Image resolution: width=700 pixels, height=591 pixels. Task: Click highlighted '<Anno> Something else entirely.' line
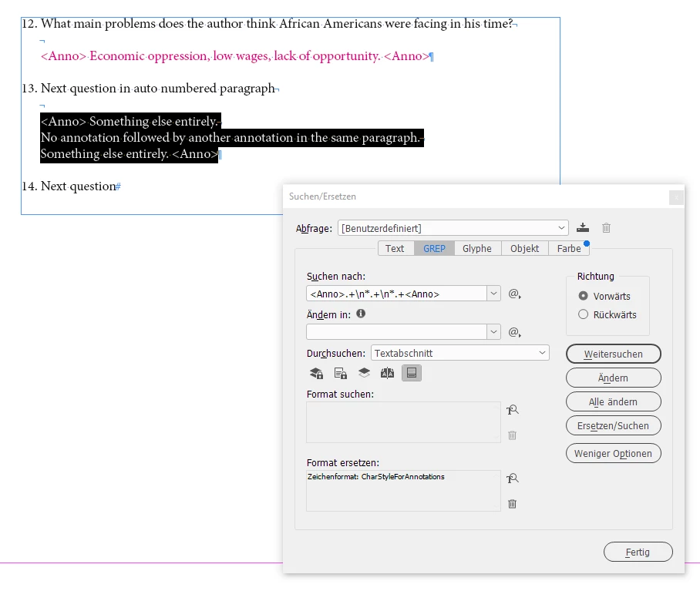130,121
